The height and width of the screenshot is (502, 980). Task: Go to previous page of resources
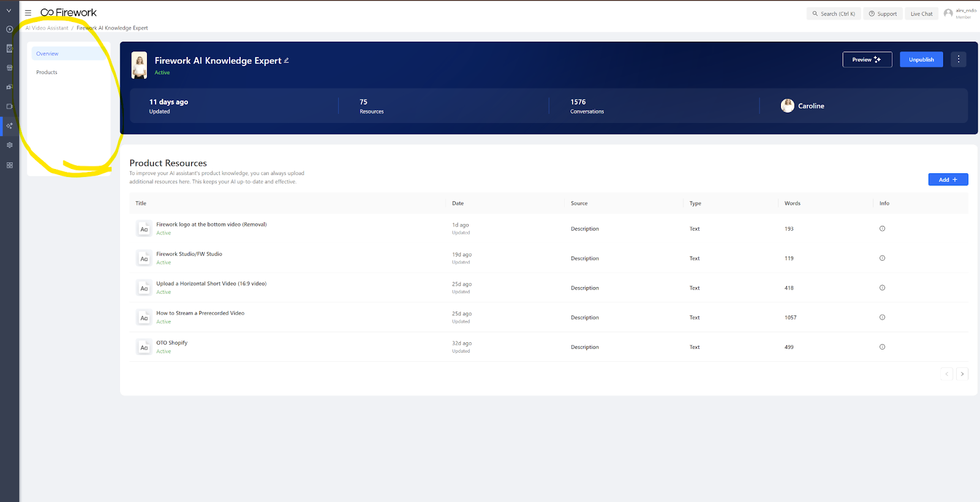[x=947, y=374]
